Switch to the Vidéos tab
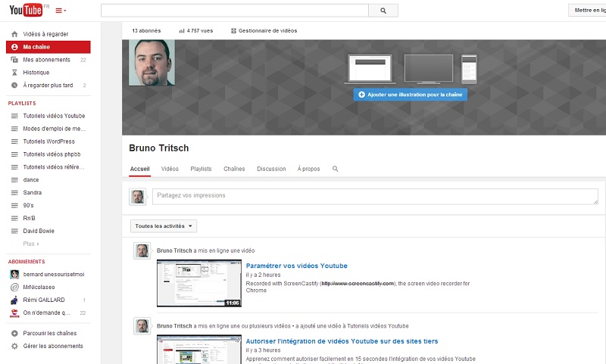 click(x=170, y=169)
